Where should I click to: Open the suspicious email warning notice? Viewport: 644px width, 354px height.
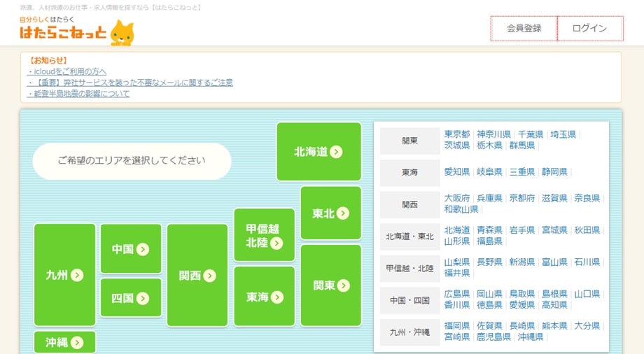(x=131, y=83)
